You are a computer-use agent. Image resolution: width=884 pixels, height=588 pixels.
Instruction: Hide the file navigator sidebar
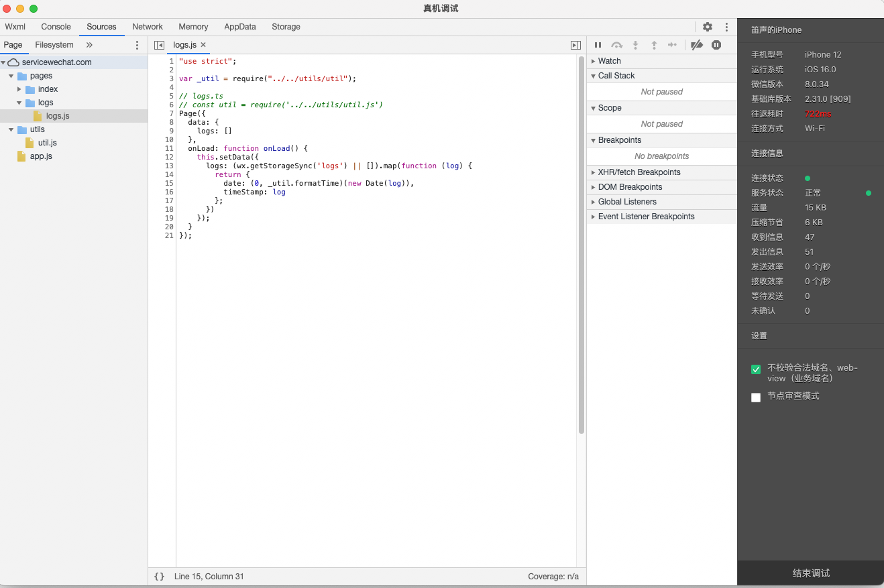159,45
